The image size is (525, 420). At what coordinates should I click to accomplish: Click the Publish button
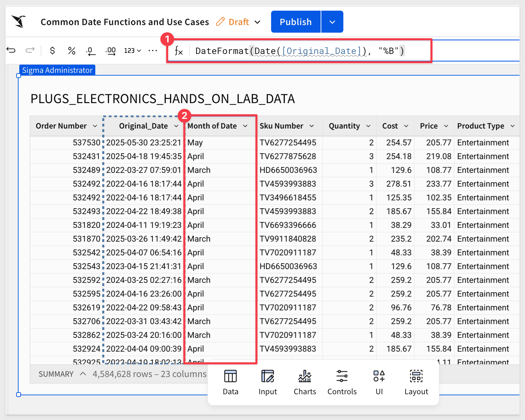tap(296, 22)
